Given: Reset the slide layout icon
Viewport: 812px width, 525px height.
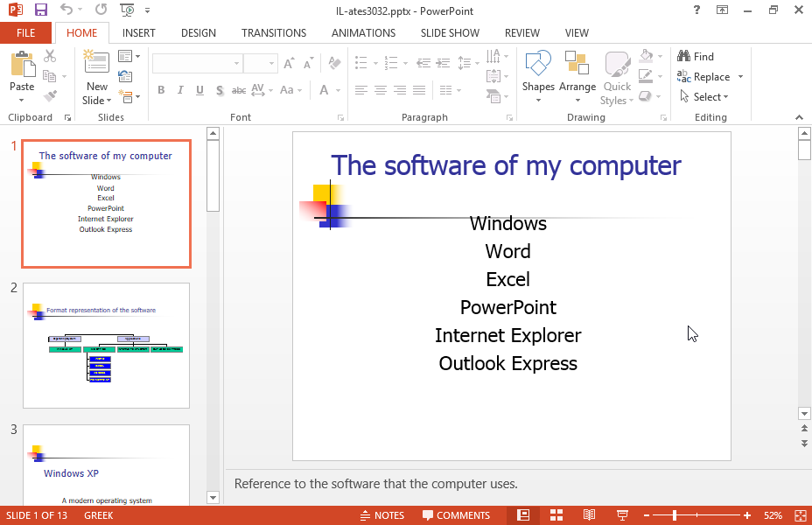Looking at the screenshot, I should [x=125, y=76].
